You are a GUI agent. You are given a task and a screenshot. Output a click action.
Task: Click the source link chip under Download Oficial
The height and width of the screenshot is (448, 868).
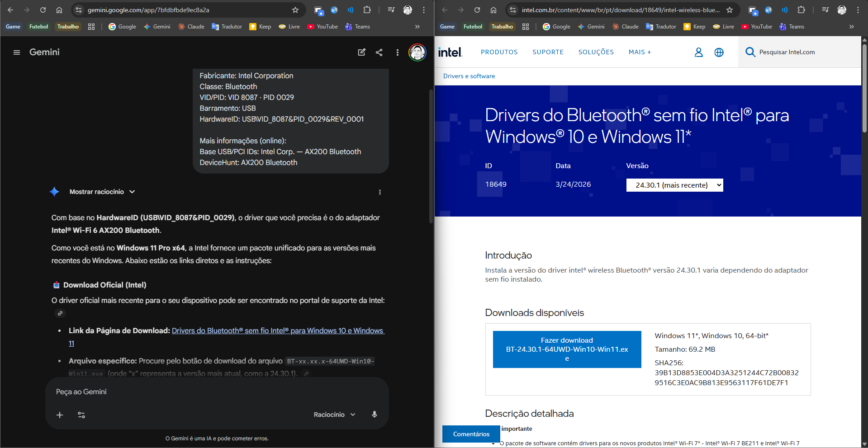click(60, 313)
